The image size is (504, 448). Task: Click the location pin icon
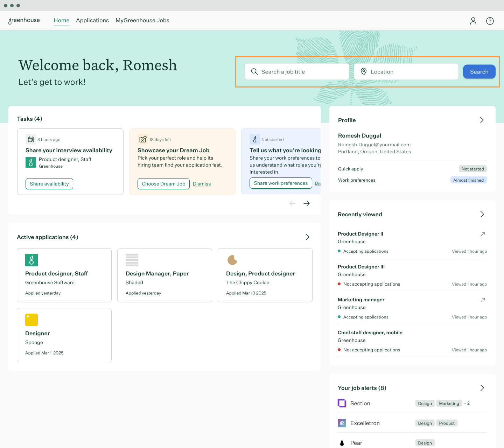pos(364,72)
